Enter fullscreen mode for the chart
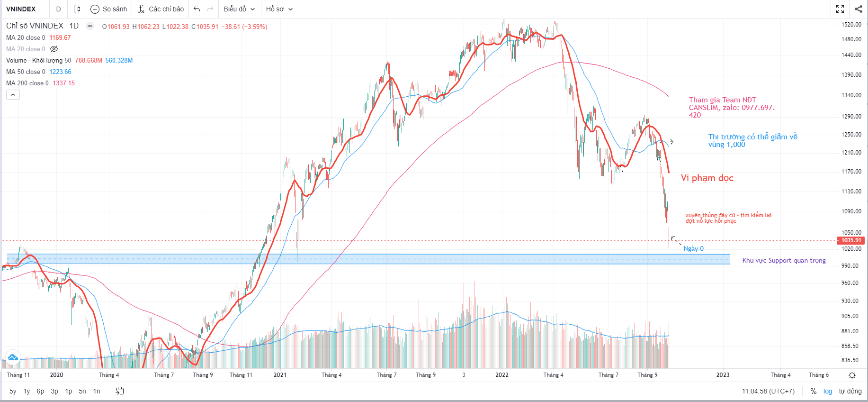 tap(840, 9)
